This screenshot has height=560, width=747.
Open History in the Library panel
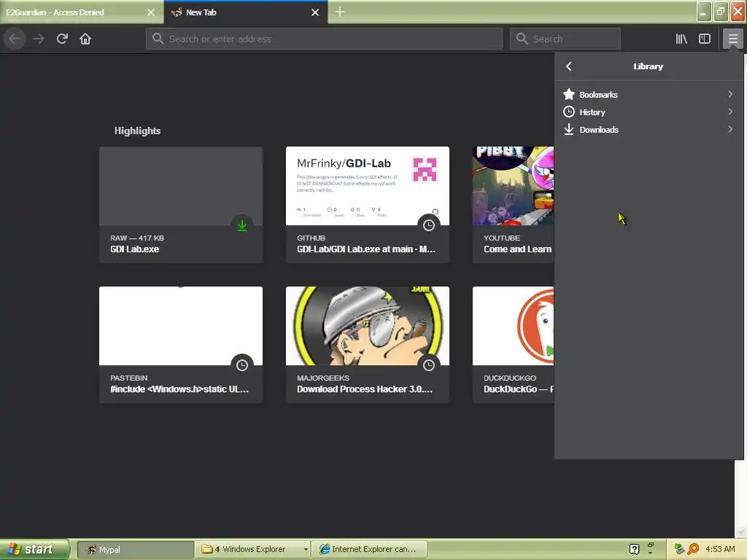pyautogui.click(x=649, y=112)
